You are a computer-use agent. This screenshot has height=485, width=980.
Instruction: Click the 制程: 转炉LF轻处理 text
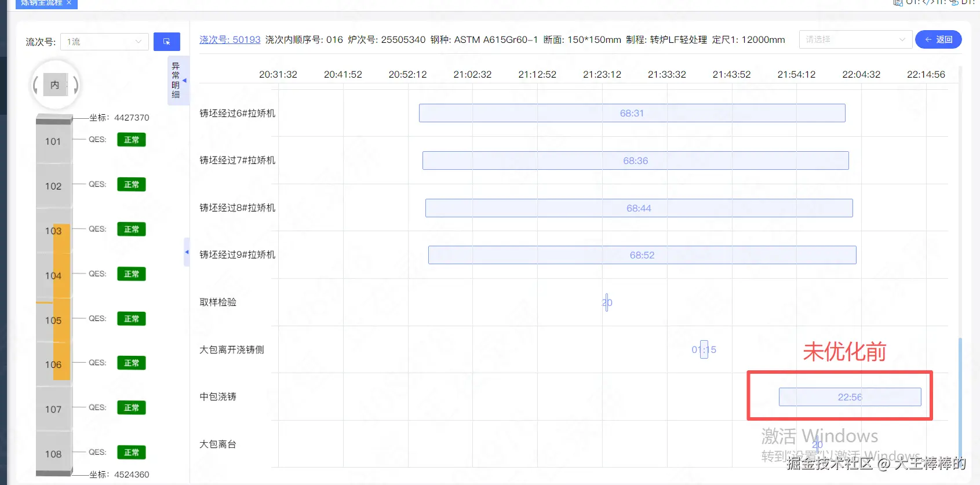click(666, 39)
